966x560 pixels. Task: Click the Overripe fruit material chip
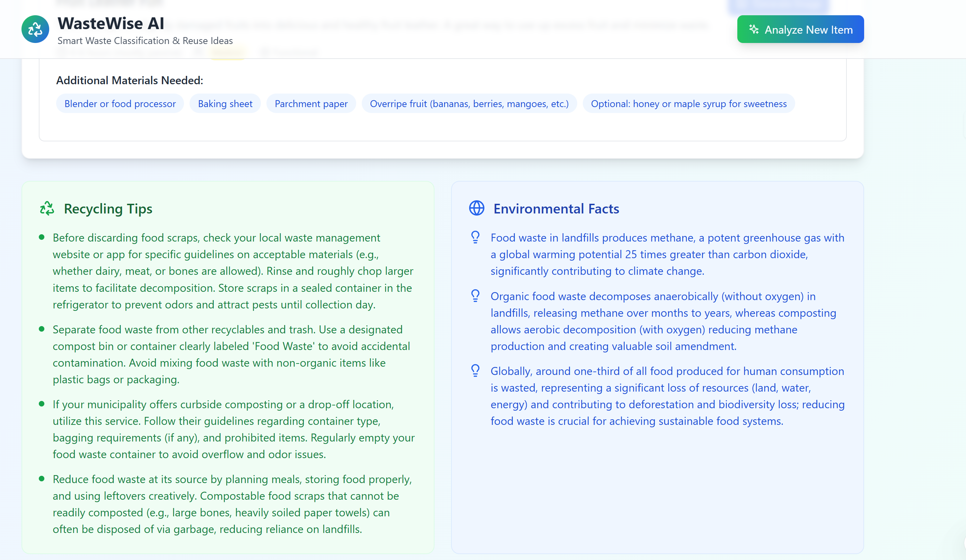[469, 104]
